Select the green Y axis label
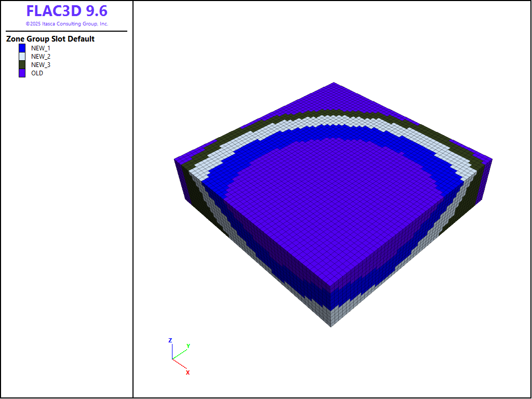The image size is (532, 399). (x=188, y=345)
